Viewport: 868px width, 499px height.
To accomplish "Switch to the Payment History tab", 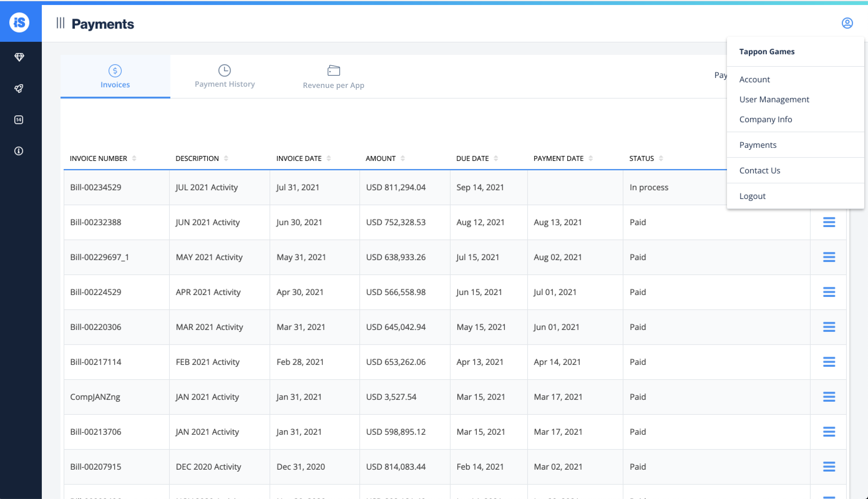I will pyautogui.click(x=225, y=76).
